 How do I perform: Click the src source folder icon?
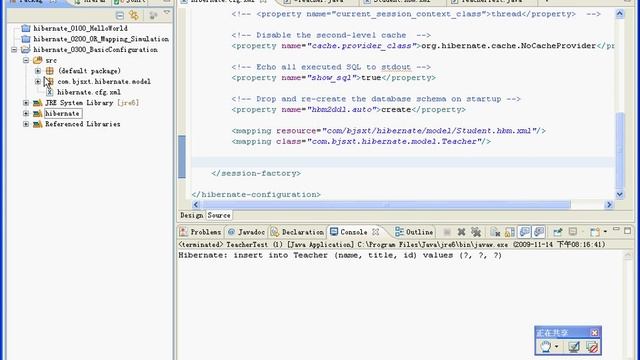(x=38, y=60)
